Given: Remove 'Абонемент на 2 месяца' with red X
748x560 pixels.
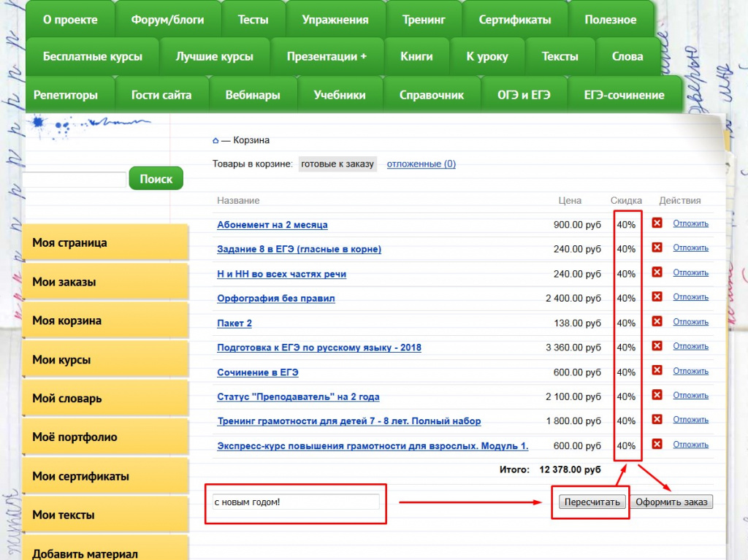Looking at the screenshot, I should [x=657, y=223].
